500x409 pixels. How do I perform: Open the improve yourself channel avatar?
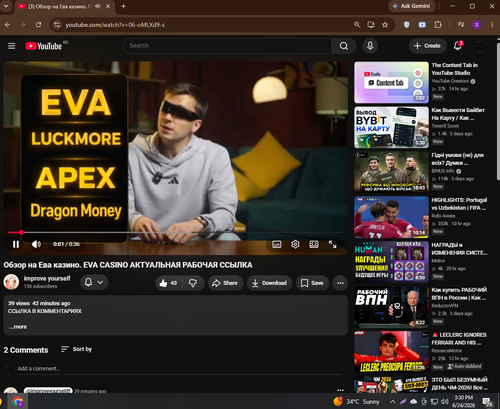pos(11,282)
